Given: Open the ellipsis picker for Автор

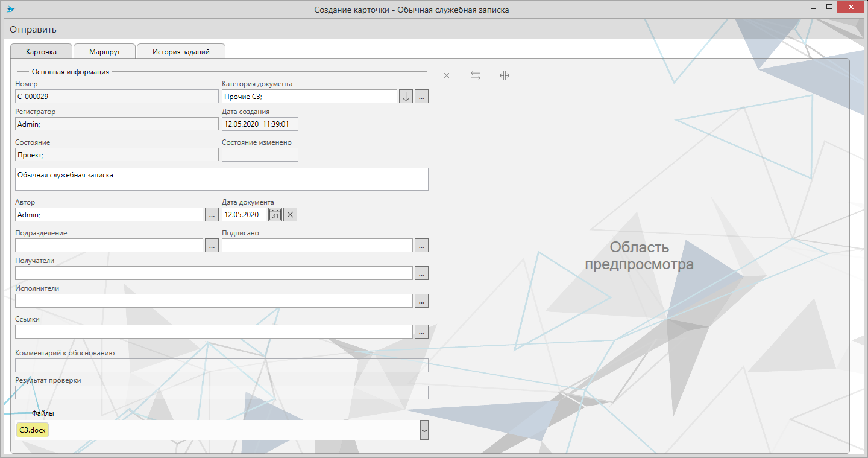Looking at the screenshot, I should pos(212,214).
